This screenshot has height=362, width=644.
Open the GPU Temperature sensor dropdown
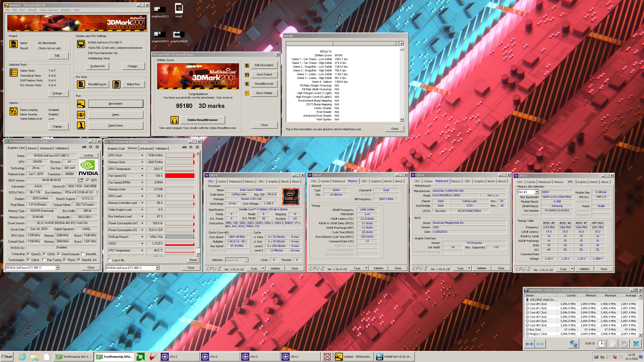click(x=142, y=169)
